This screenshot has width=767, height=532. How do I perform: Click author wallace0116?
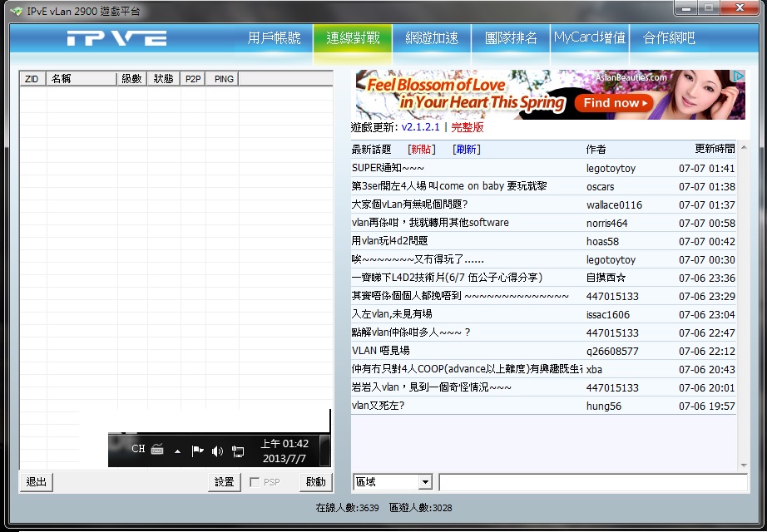tap(615, 204)
